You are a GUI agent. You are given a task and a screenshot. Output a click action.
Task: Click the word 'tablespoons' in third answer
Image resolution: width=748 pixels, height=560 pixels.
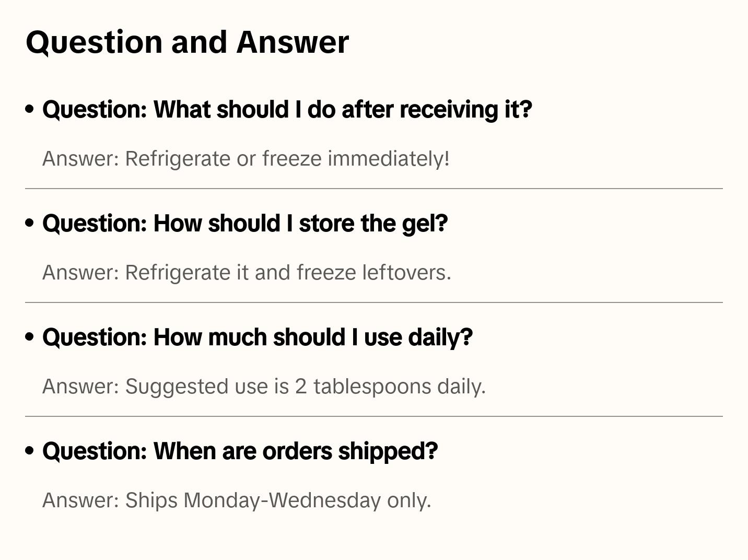(372, 387)
